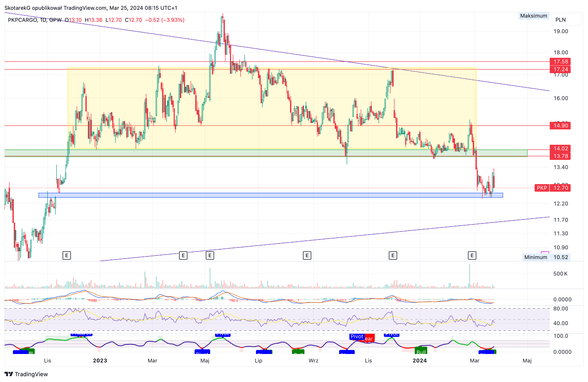588x382 pixels.
Task: Click the 13.78 price level tag
Action: [x=560, y=156]
